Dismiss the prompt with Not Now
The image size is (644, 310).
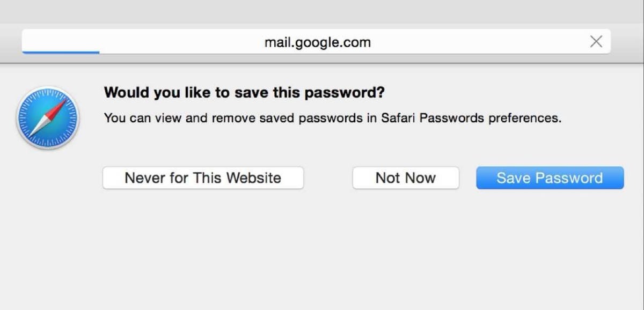tap(406, 178)
